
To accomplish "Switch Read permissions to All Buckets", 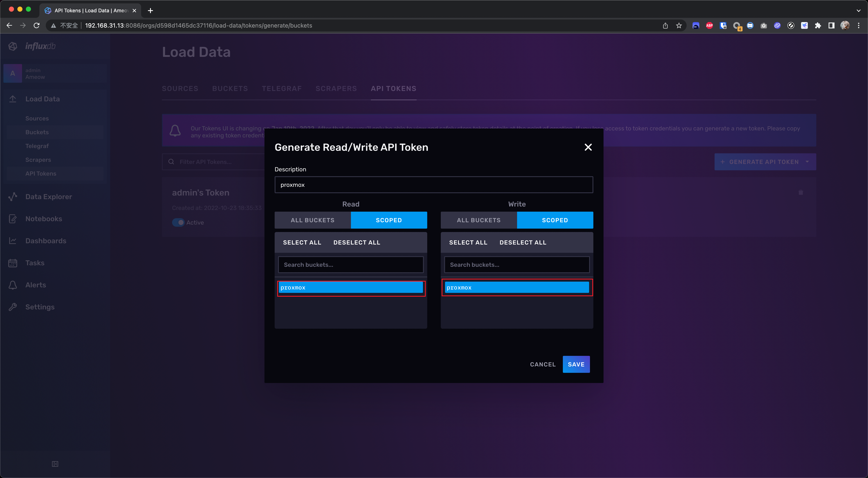I will click(x=312, y=220).
